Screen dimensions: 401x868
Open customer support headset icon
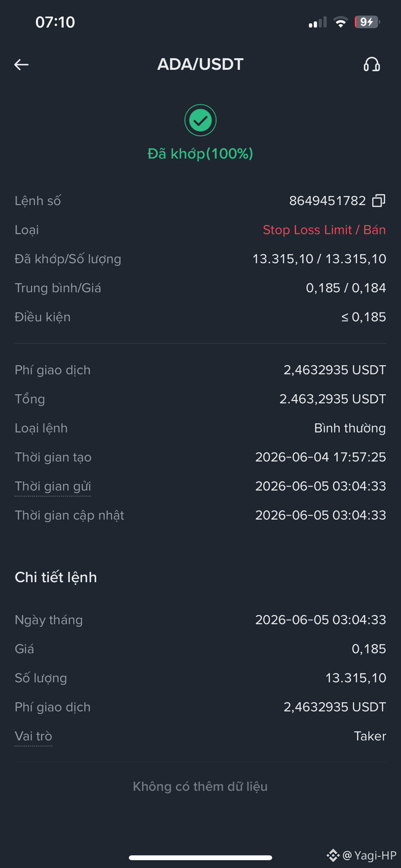pyautogui.click(x=371, y=64)
